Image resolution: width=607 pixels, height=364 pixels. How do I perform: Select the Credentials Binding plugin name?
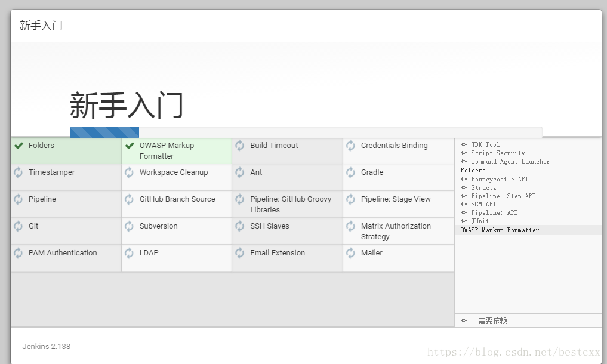[x=394, y=146]
